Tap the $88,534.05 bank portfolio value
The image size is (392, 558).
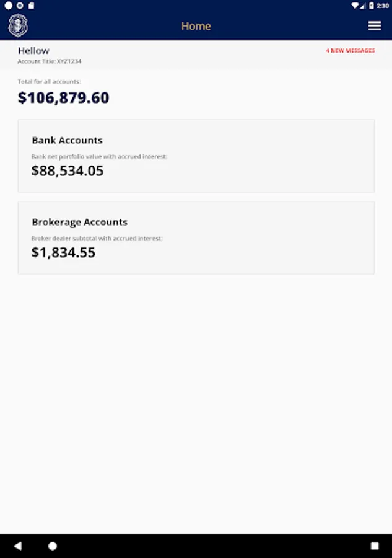(68, 171)
